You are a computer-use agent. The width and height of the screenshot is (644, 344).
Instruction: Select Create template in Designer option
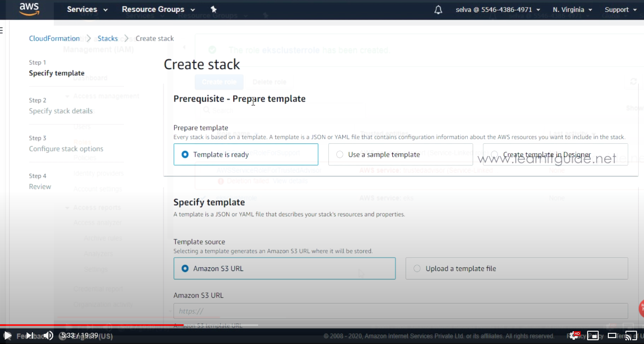(x=556, y=154)
